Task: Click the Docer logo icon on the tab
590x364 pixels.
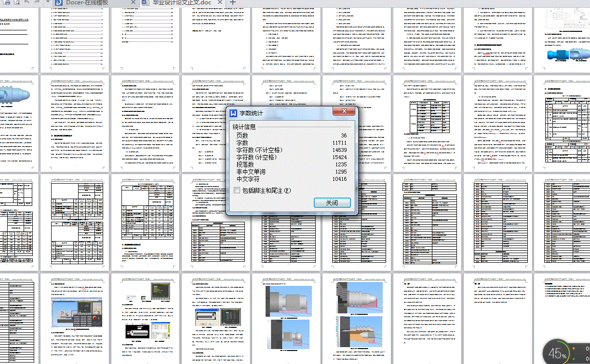Action: coord(58,2)
